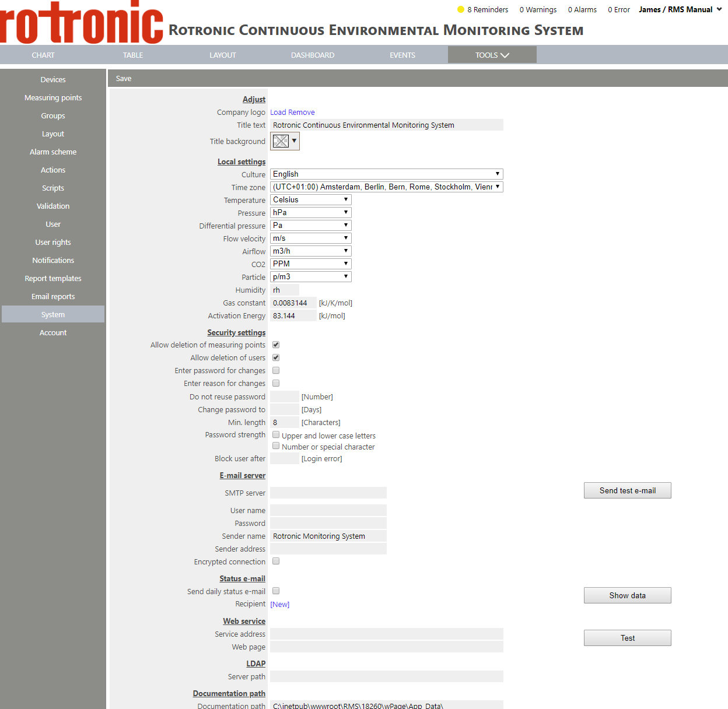Viewport: 728px width, 709px height.
Task: Open the Flow velocity unit dropdown
Action: [x=310, y=238]
